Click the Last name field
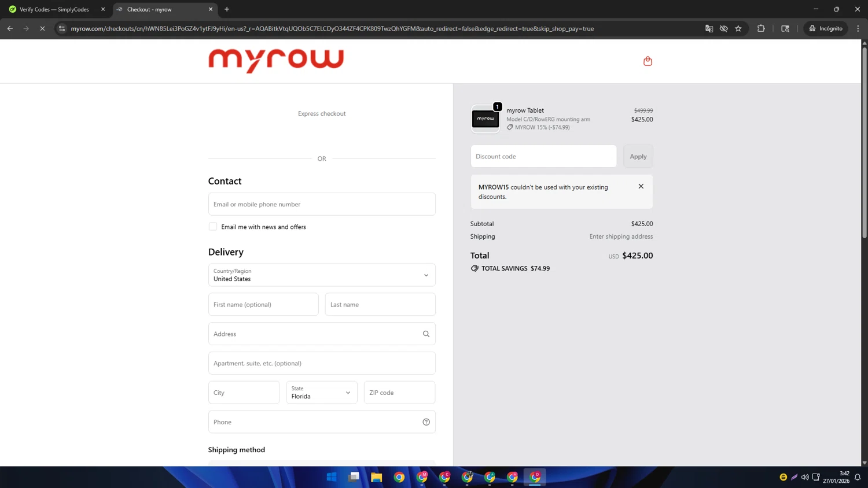Screen dimensions: 868x488 [380, 305]
